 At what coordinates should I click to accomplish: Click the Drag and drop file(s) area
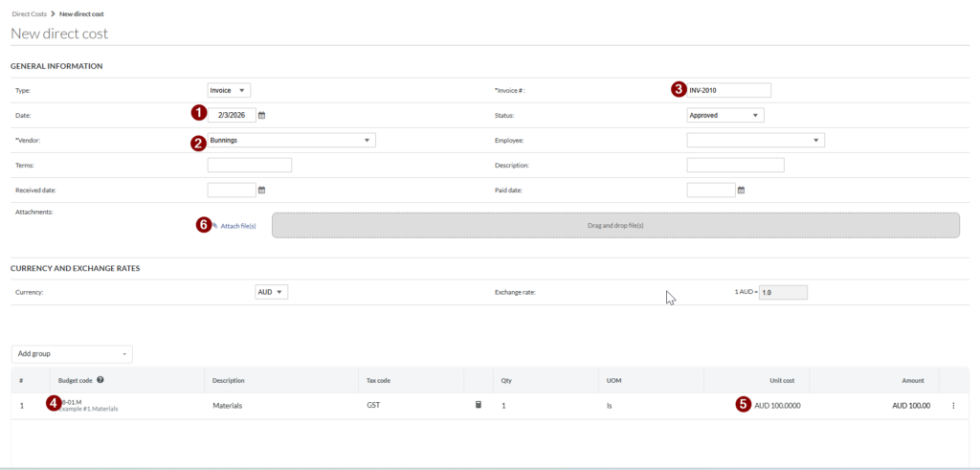(614, 225)
